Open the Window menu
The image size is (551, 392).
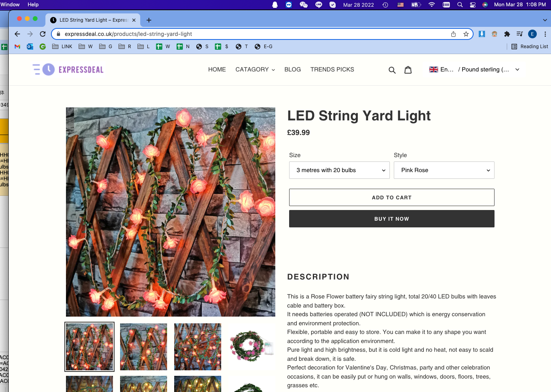coord(10,5)
